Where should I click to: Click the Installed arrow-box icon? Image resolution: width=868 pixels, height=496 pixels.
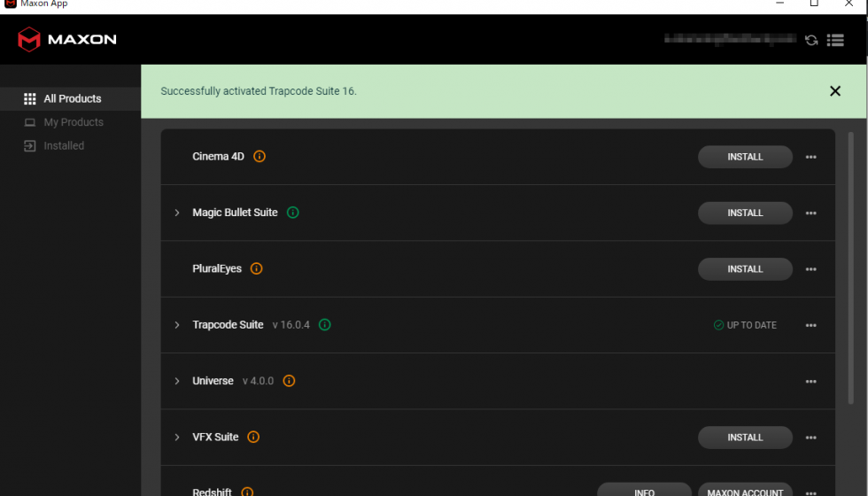[30, 145]
